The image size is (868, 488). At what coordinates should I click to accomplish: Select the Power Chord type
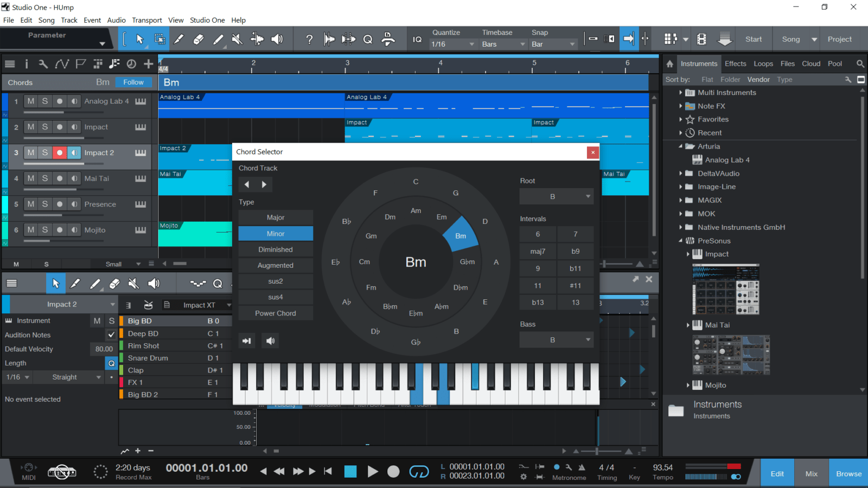(276, 313)
